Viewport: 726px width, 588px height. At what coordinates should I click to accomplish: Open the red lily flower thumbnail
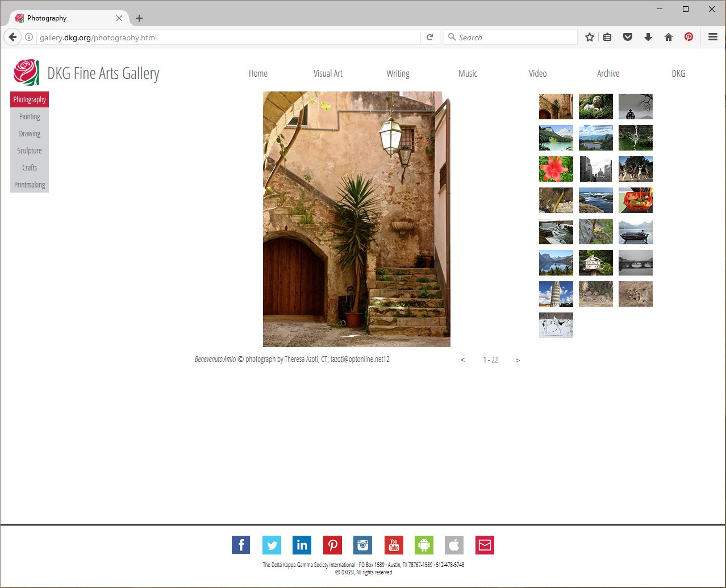[x=556, y=169]
